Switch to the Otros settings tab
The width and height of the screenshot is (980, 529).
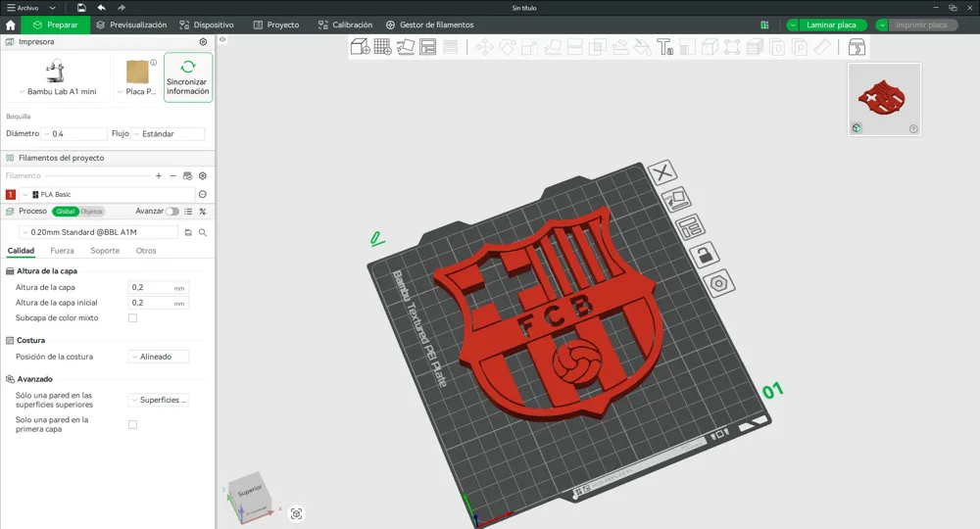(146, 251)
